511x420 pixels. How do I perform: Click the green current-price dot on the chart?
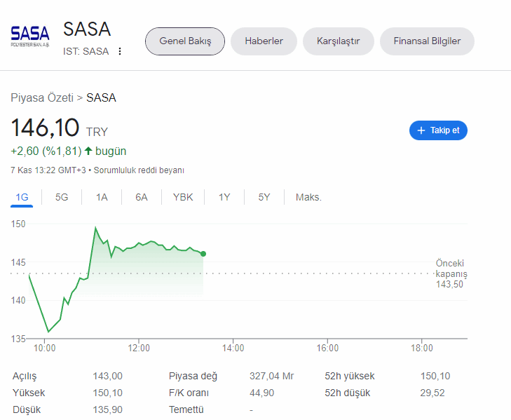203,254
